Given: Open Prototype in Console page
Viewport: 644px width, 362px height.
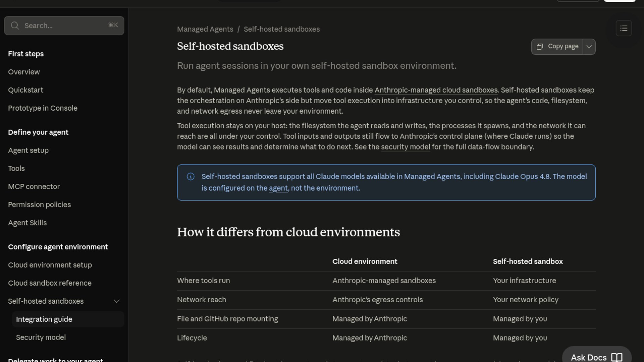Looking at the screenshot, I should coord(43,108).
